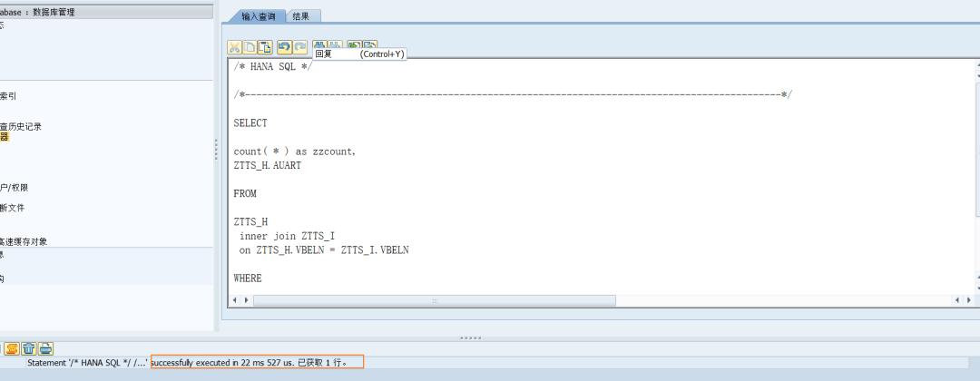
Task: Click the Copy icon in editor toolbar
Action: click(250, 47)
